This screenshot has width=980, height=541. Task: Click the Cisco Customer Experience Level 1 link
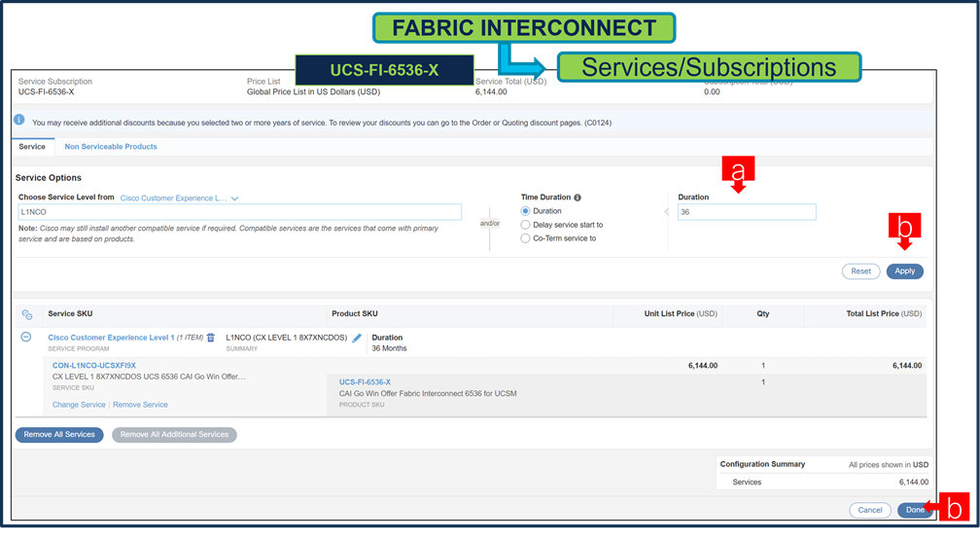click(111, 338)
